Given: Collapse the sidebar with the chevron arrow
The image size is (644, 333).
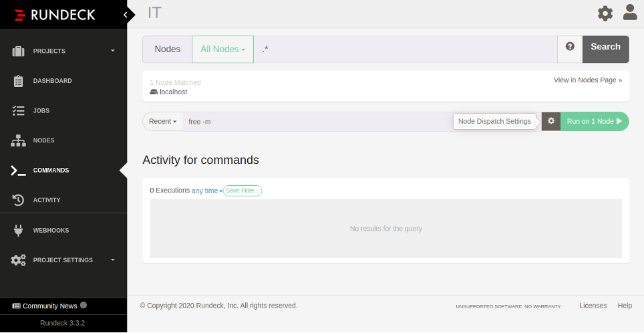Looking at the screenshot, I should [126, 15].
